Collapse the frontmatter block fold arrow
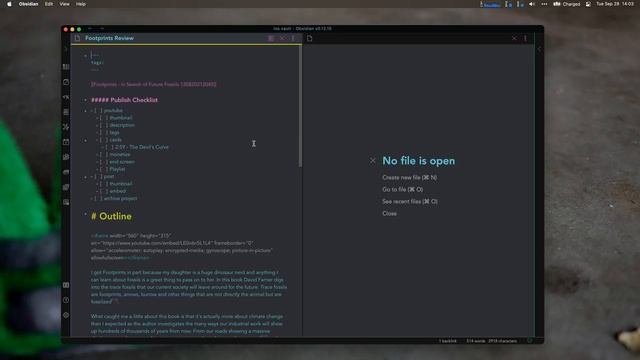640x360 pixels. click(x=85, y=56)
